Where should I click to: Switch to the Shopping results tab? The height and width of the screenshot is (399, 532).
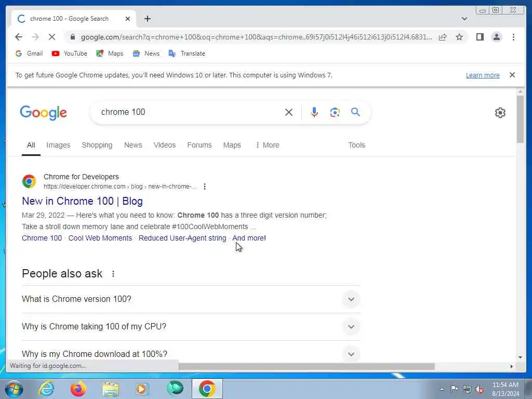click(97, 145)
